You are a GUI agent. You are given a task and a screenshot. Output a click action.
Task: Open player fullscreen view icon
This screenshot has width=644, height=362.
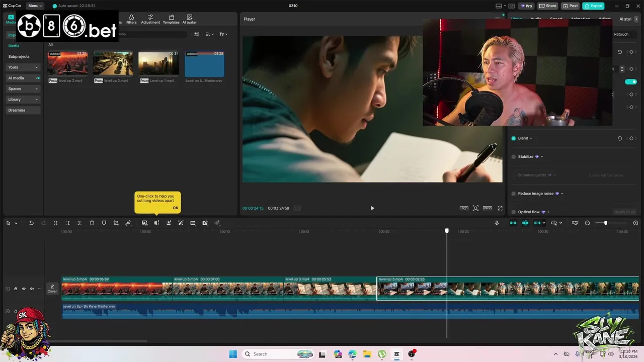tap(500, 208)
